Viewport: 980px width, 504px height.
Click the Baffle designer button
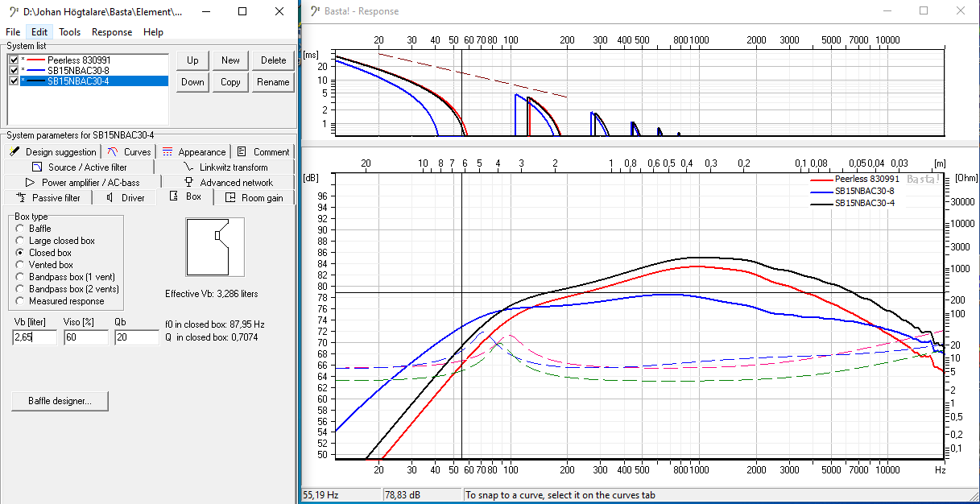60,401
